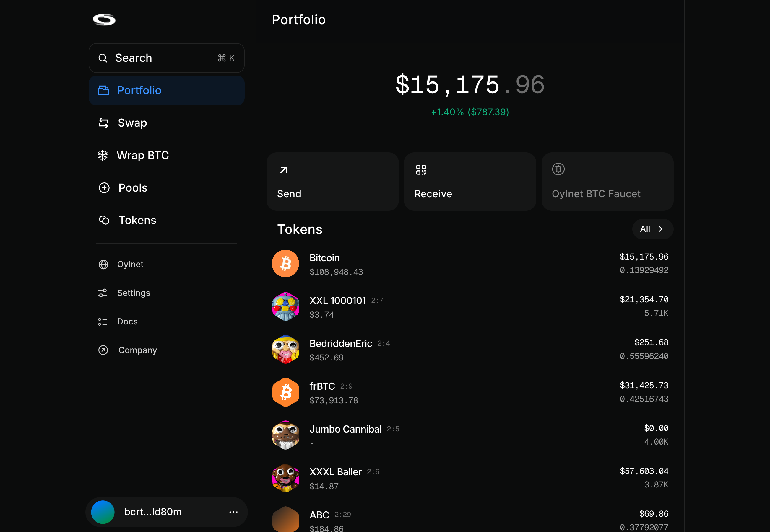Click the Jumbo Cannibal token avatar
Screen dimensions: 770x532
[x=285, y=435]
